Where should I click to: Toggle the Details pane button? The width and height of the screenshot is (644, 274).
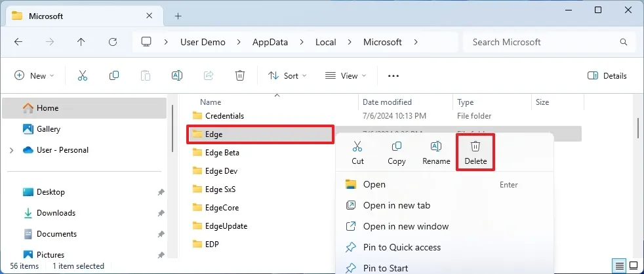click(x=607, y=76)
